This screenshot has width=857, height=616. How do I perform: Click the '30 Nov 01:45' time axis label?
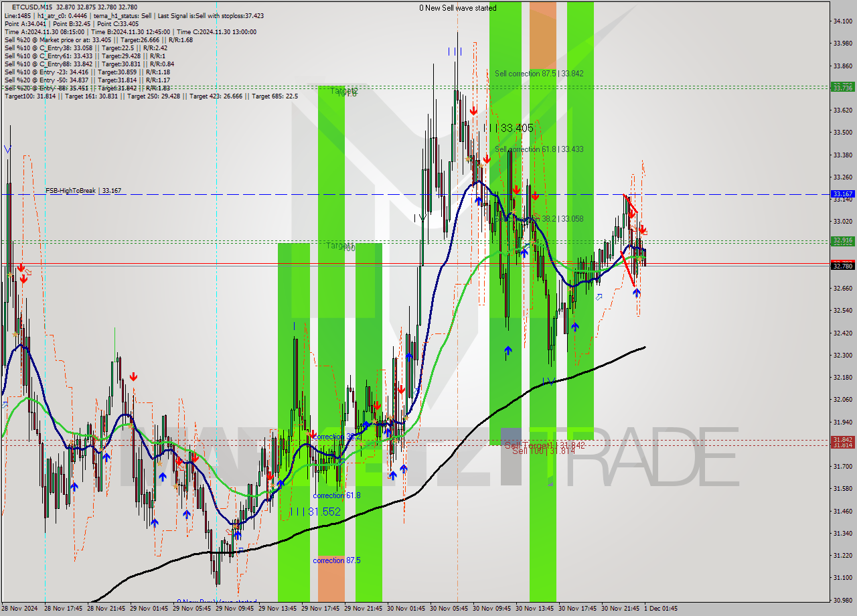[406, 609]
